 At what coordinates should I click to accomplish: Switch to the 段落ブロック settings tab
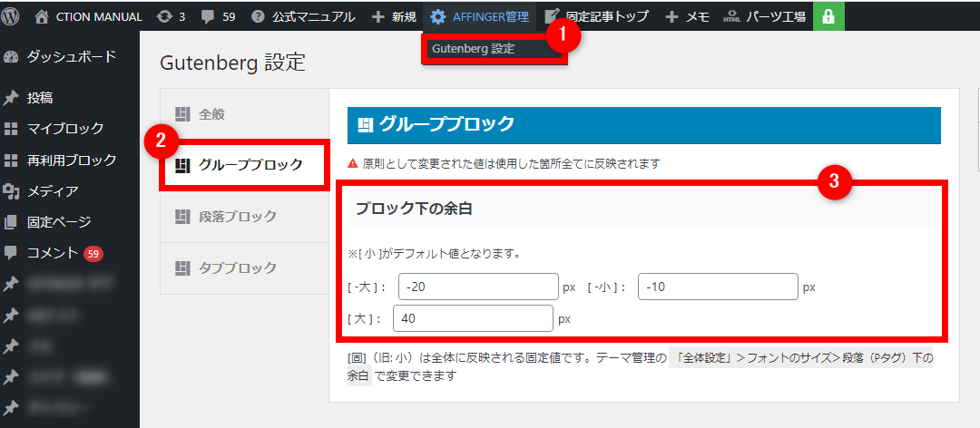pos(244,217)
